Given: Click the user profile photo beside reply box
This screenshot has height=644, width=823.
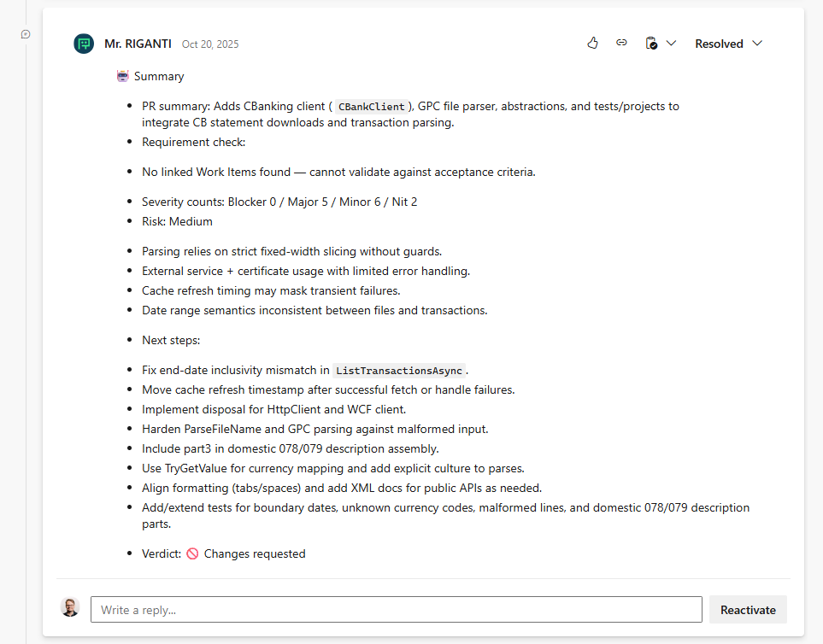Looking at the screenshot, I should [x=70, y=607].
